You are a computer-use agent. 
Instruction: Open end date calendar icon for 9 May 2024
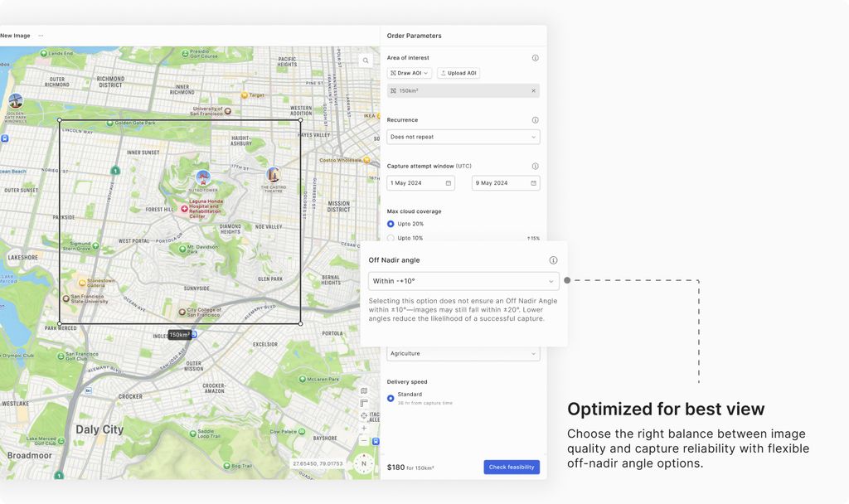click(533, 183)
